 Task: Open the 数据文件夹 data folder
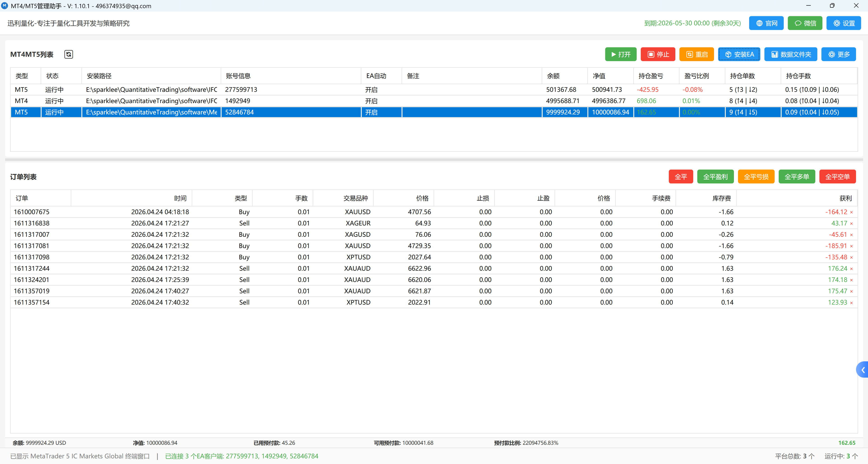pos(790,54)
